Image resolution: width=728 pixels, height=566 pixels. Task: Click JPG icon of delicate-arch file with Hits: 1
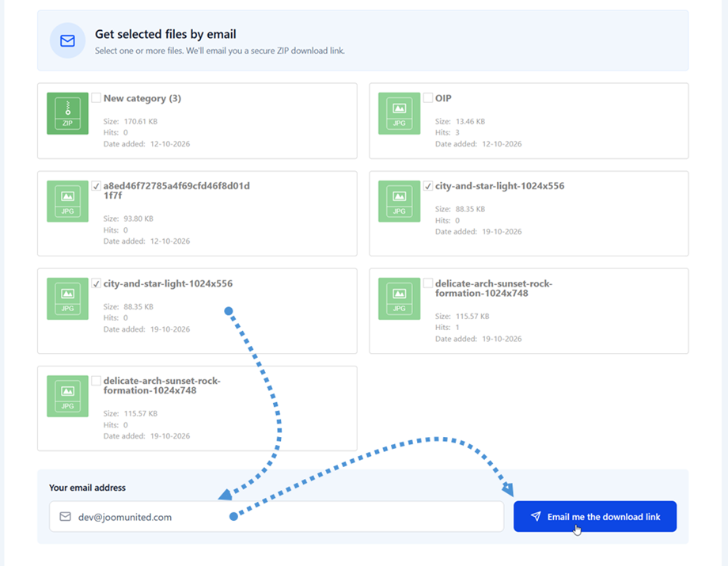tap(400, 298)
